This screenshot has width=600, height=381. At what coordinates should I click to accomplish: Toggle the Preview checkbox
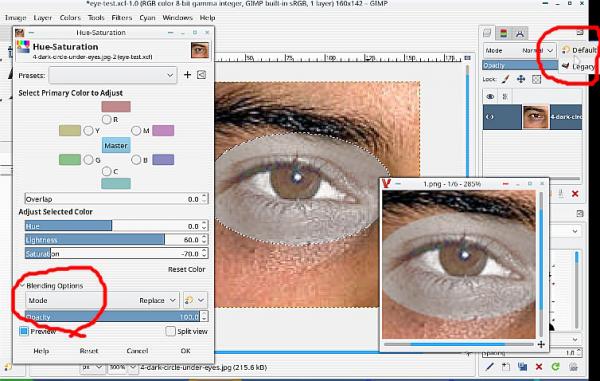(24, 331)
